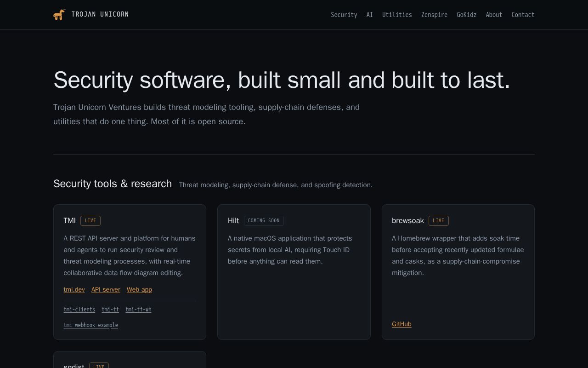Viewport: 588px width, 368px height.
Task: Open the tmi-webhook-example link
Action: point(91,325)
